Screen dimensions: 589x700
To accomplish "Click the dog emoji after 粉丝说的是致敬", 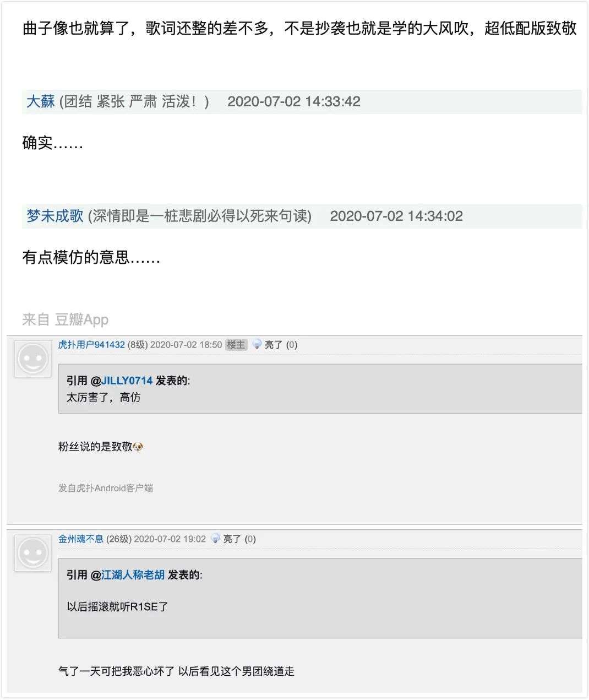I will [x=138, y=447].
